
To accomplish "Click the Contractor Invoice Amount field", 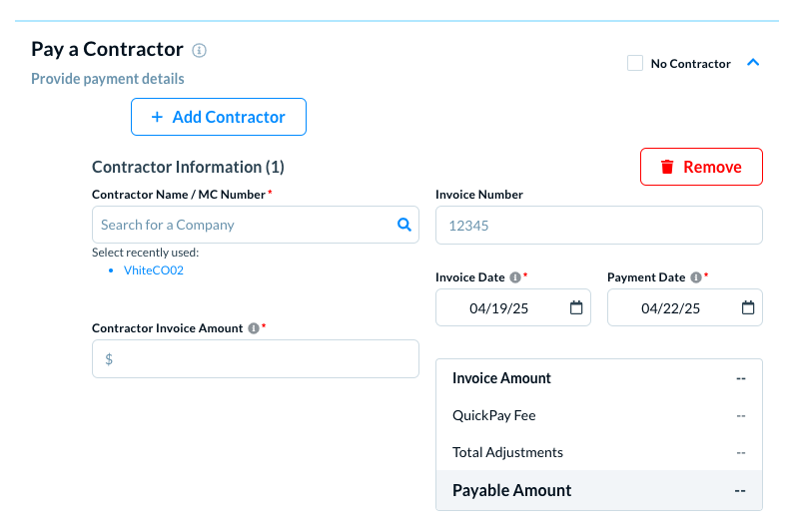I will (x=255, y=358).
